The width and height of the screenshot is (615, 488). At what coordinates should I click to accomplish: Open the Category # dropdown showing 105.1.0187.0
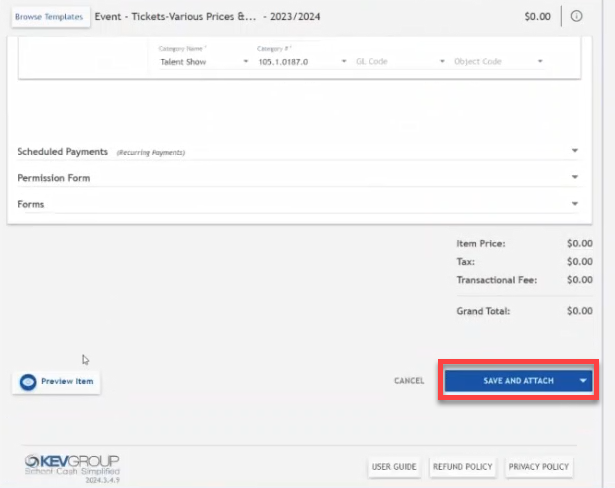coord(302,62)
